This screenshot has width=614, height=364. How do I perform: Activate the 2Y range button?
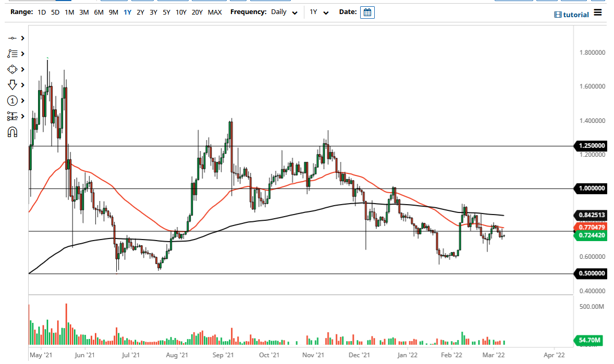coord(140,12)
